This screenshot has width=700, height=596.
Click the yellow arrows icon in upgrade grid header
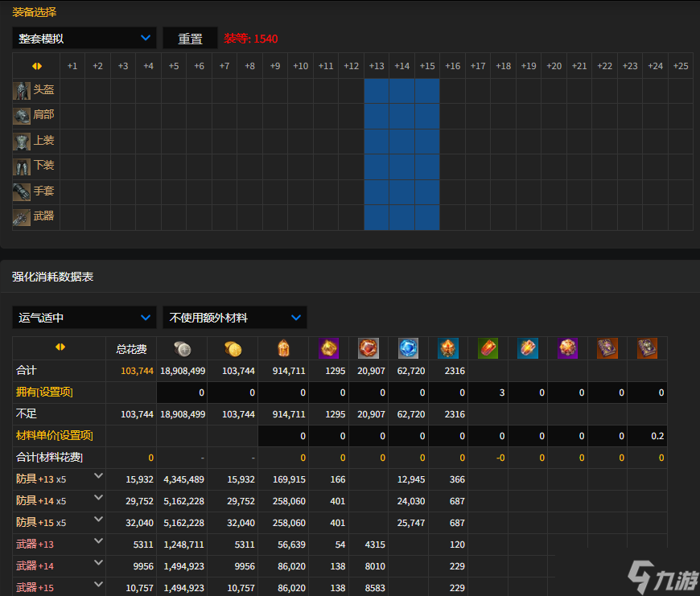point(37,66)
